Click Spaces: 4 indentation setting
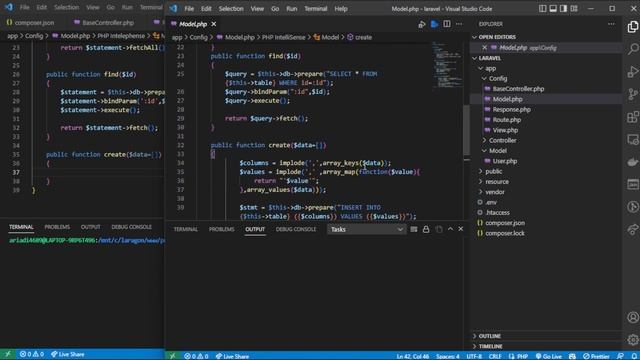Screen dimensions: 640x360 [448, 356]
